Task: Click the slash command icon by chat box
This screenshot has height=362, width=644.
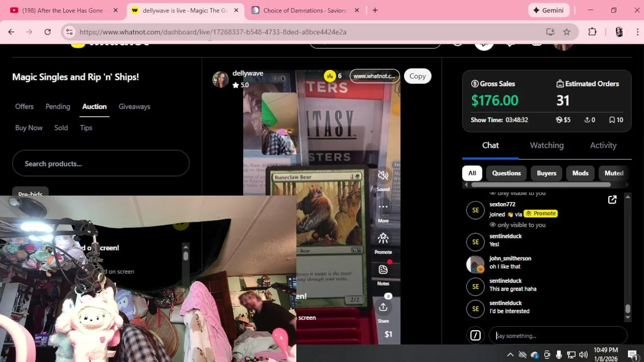Action: [475, 335]
